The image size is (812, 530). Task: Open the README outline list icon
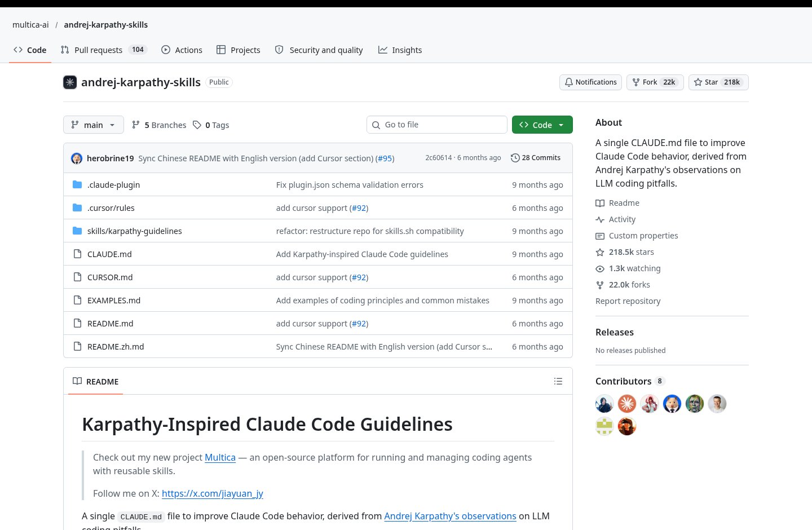point(558,381)
